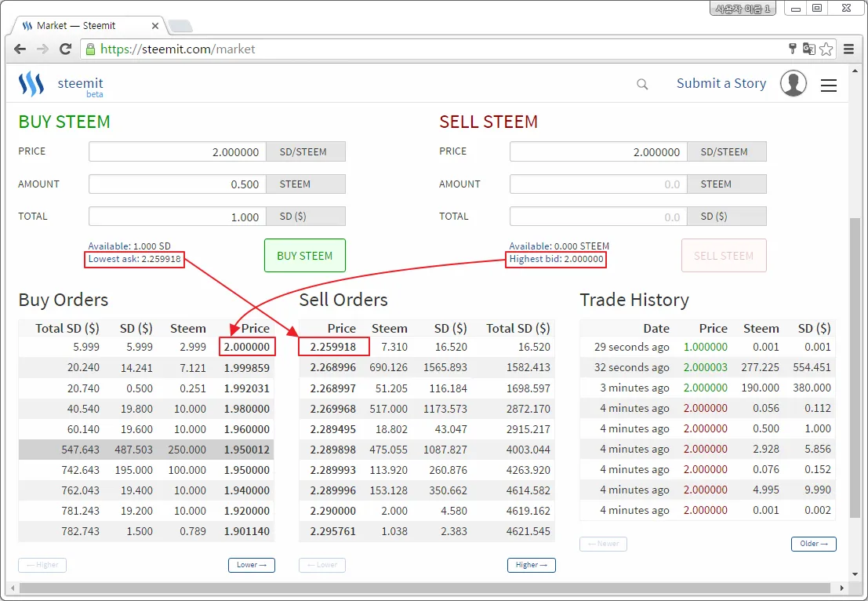
Task: Reload the page with refresh icon
Action: 65,49
